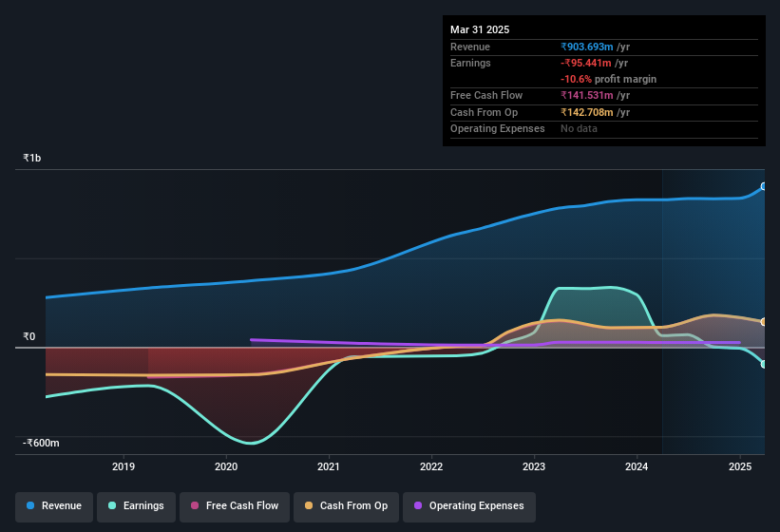This screenshot has width=780, height=532.
Task: Click the 2020 x-axis label
Action: 226,466
